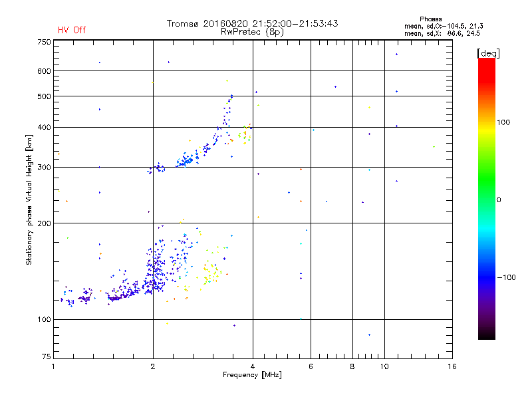Click the 8 tick on the frequency axis
This screenshot has height=399, width=532.
[352, 366]
